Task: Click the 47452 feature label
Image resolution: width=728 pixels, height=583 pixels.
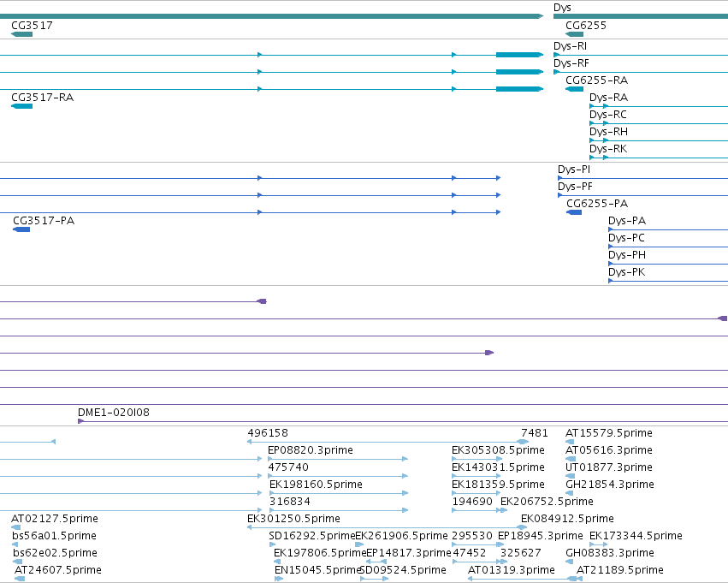Action: [470, 553]
